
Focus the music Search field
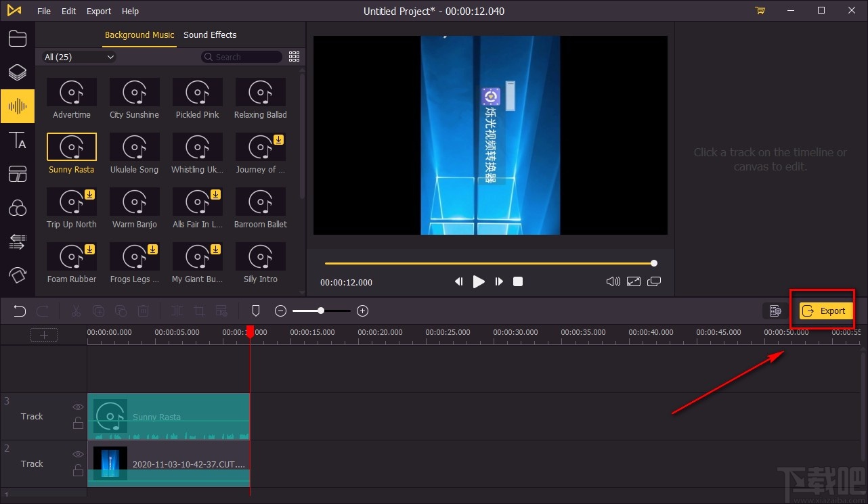pyautogui.click(x=242, y=57)
